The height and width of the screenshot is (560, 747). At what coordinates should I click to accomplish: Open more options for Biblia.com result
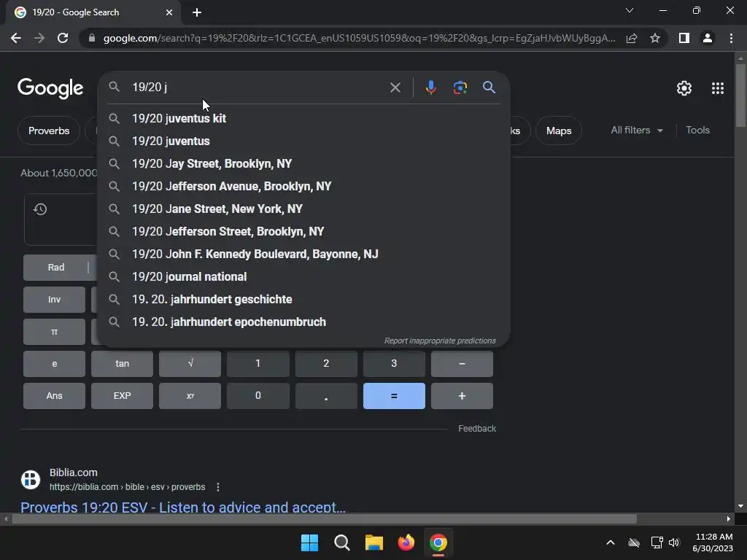click(x=217, y=487)
